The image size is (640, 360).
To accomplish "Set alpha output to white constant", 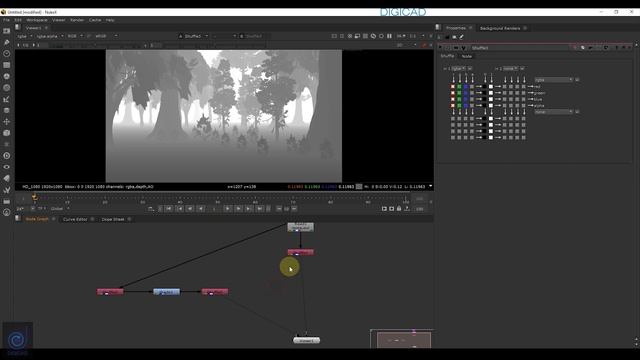I will pos(491,106).
